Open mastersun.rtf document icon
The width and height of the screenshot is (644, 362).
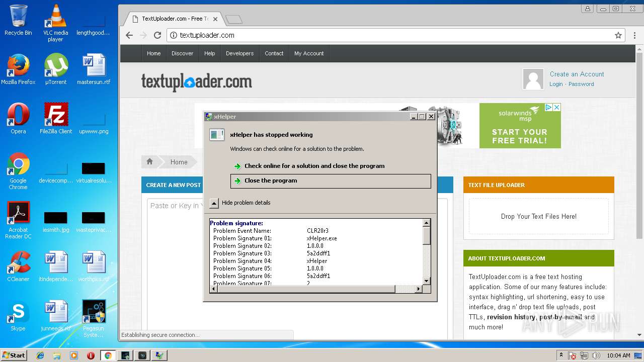tap(94, 69)
